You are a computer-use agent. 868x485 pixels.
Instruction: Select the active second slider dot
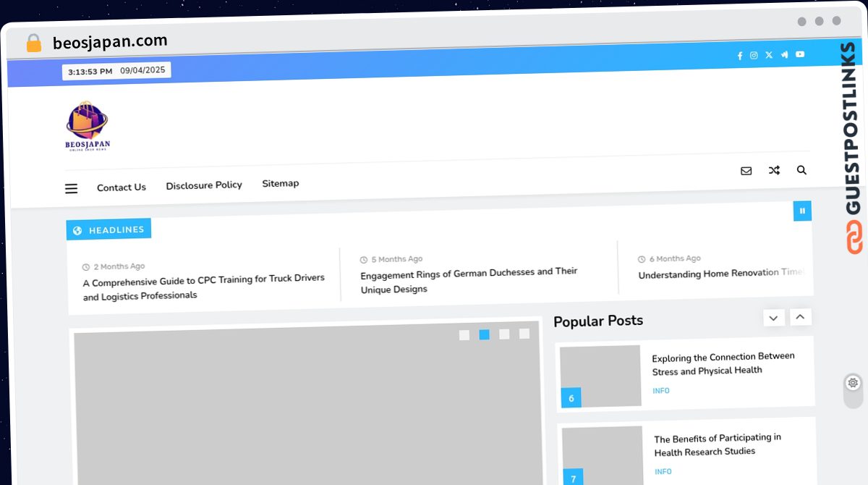click(x=485, y=334)
